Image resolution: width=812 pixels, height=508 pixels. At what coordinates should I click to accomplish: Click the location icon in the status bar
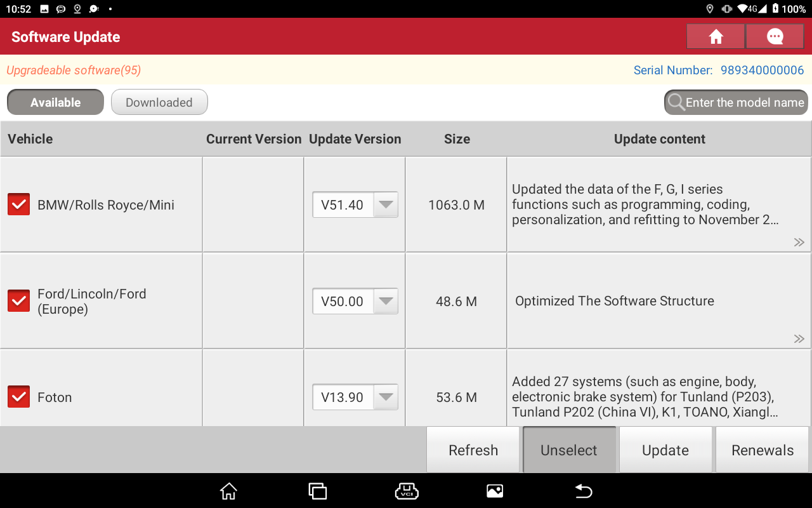[x=710, y=9]
